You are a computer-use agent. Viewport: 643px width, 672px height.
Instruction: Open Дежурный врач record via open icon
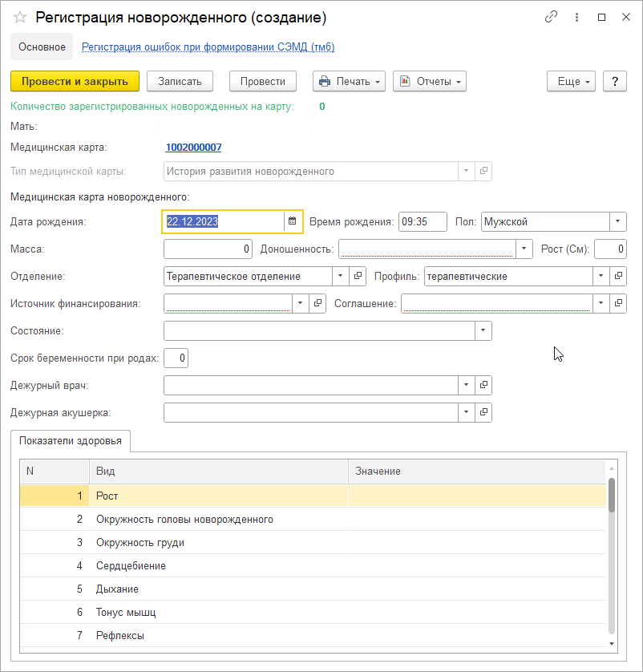[x=483, y=385]
